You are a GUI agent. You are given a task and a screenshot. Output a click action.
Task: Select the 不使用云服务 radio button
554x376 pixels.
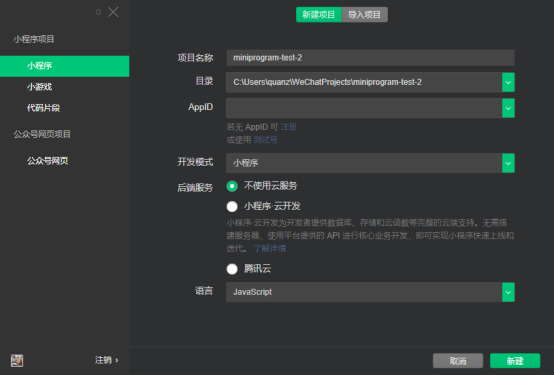(x=232, y=186)
